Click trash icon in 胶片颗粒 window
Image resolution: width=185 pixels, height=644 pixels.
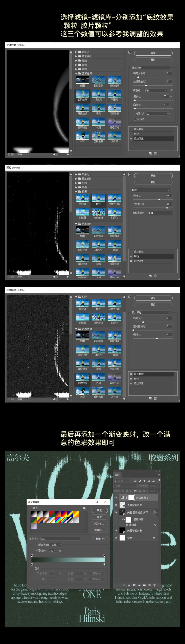(155, 398)
